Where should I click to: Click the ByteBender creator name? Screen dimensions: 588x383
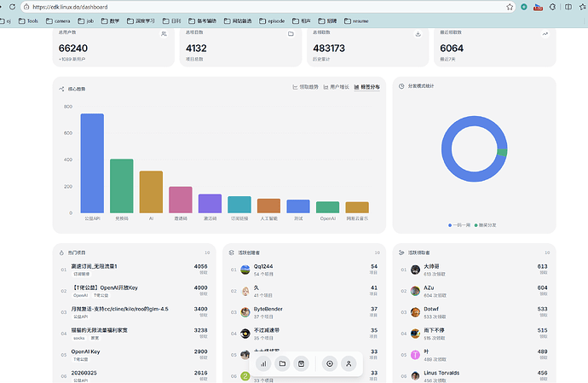(x=268, y=309)
